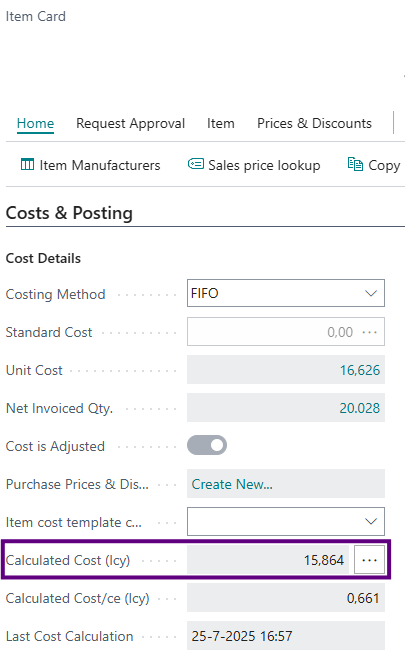The width and height of the screenshot is (406, 668).
Task: Drill into Net Invoiced Qty. 20.028
Action: click(x=360, y=408)
